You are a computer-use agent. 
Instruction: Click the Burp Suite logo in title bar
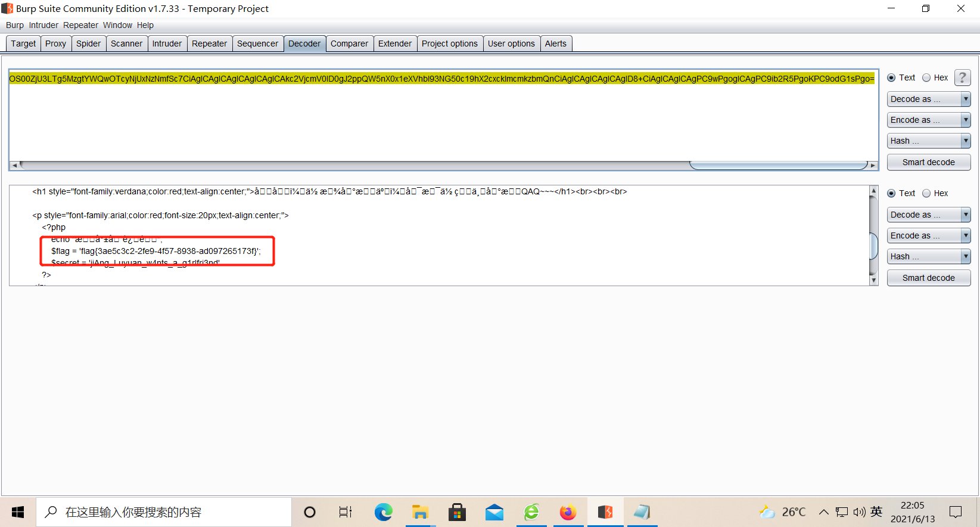click(x=7, y=8)
